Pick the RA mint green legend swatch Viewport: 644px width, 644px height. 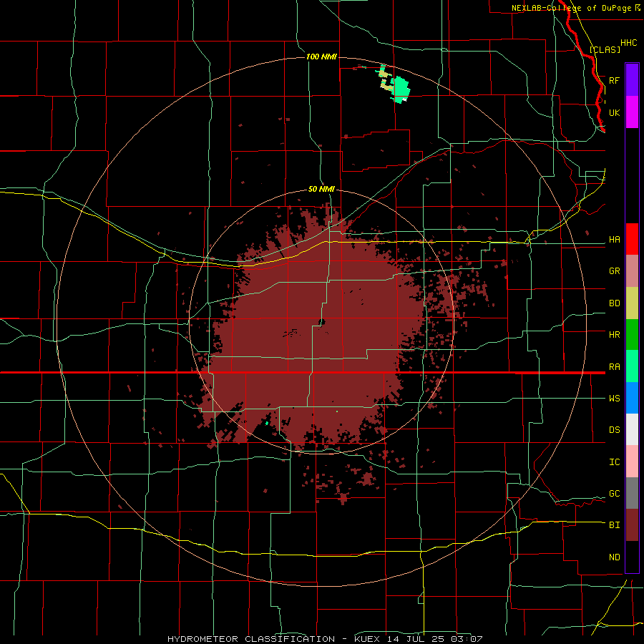pos(632,366)
